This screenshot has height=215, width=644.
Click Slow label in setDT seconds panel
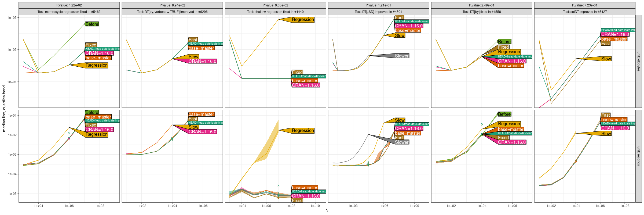pos(606,134)
